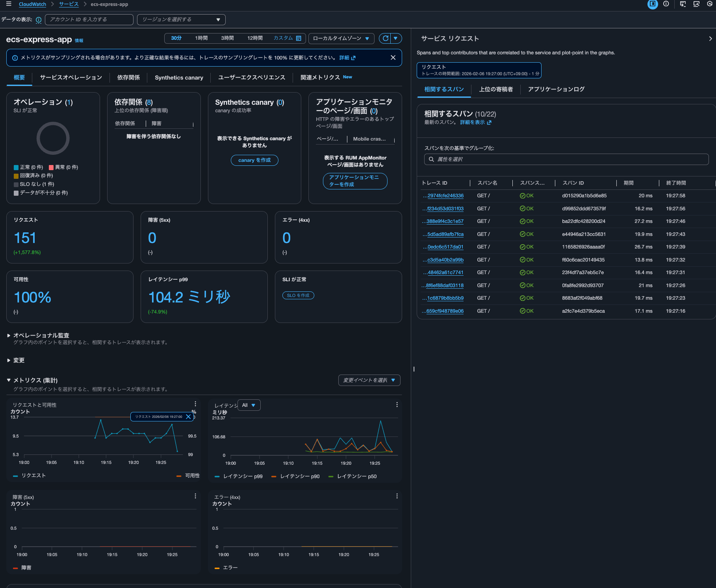
Task: Open the latency All filter dropdown
Action: tap(249, 405)
